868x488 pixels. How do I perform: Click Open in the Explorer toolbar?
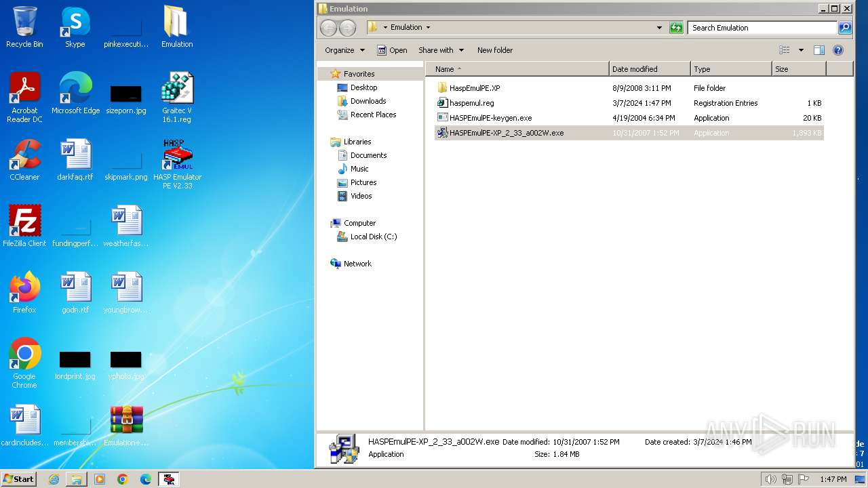392,50
